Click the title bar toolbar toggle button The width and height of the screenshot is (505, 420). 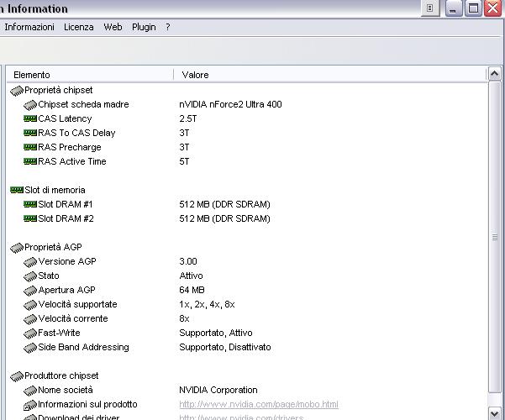(x=430, y=8)
